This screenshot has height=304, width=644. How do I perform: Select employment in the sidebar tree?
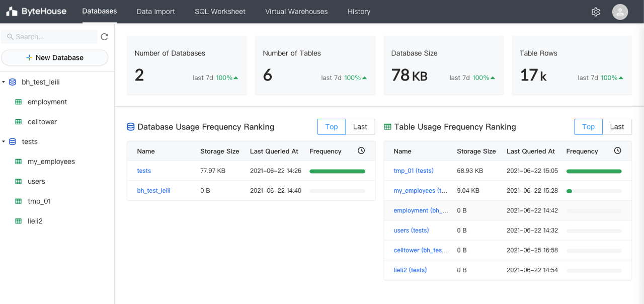[x=47, y=102]
